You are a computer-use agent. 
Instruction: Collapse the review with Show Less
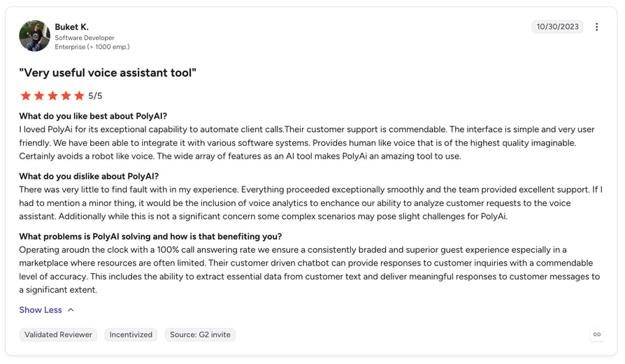click(x=41, y=310)
